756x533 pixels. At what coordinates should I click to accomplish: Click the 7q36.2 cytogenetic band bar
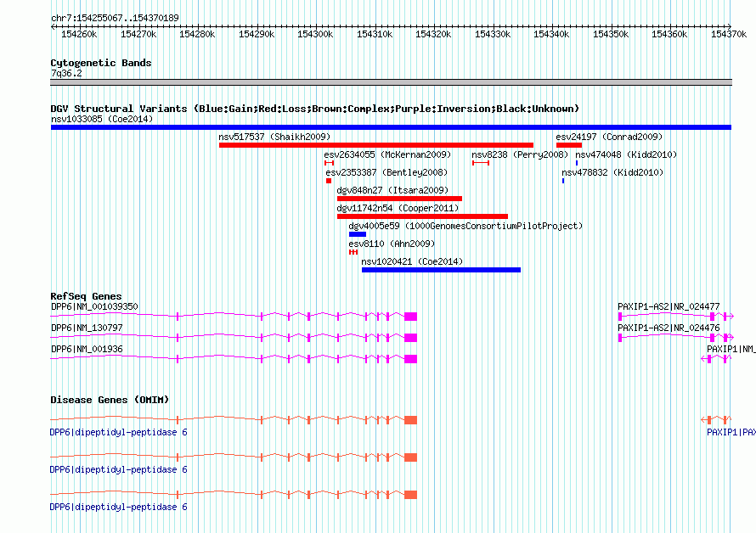coord(391,82)
